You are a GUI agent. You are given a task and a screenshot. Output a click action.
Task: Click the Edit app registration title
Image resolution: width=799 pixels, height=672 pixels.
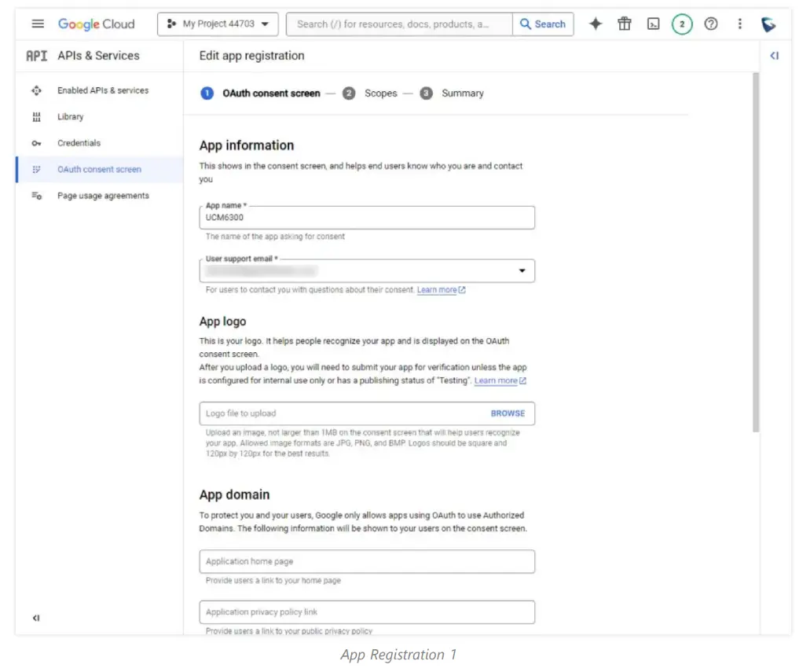point(251,56)
